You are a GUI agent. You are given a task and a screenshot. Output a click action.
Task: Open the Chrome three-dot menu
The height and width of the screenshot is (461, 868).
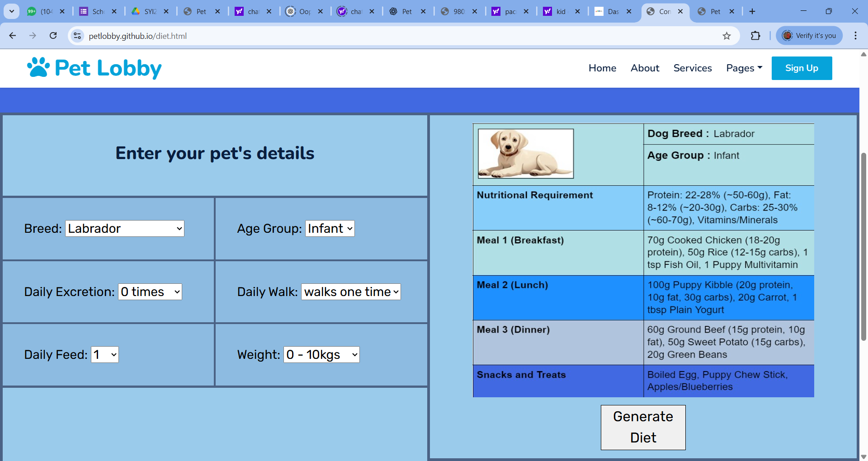pyautogui.click(x=856, y=36)
